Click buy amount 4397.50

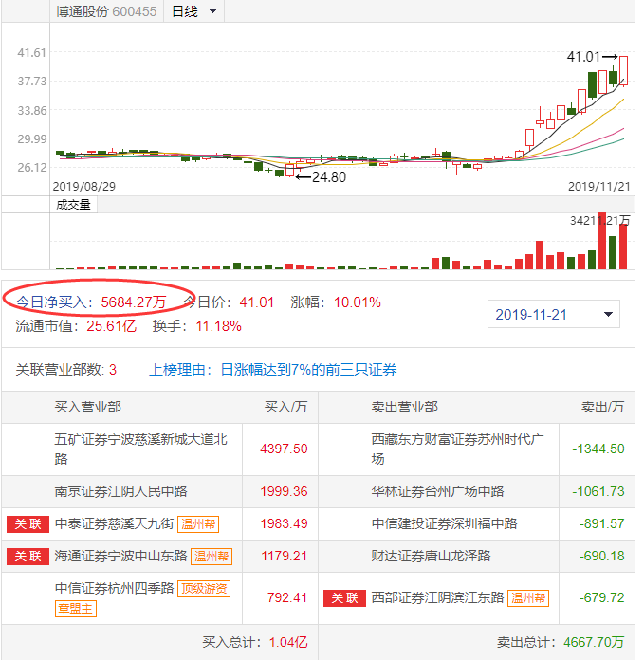pos(284,449)
